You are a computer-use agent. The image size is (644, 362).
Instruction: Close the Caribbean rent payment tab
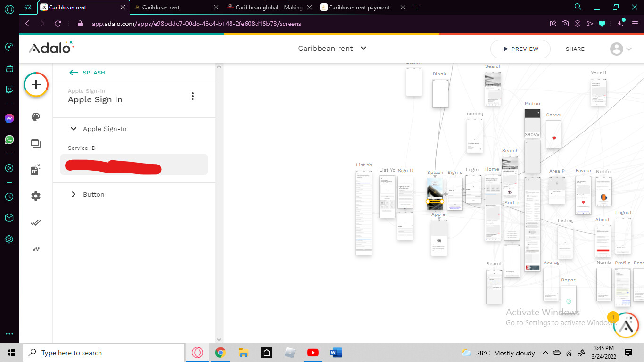(403, 7)
